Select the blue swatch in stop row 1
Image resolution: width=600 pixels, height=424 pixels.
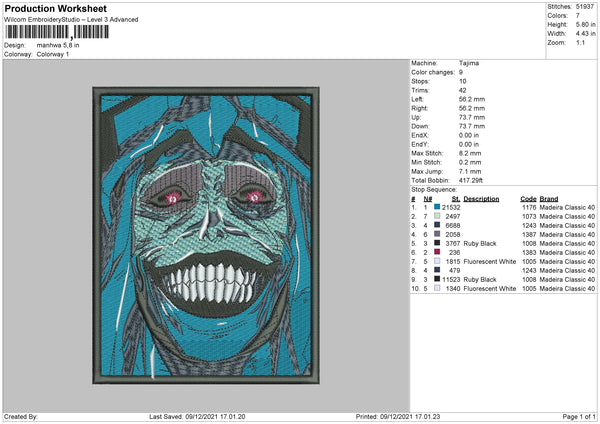coord(437,207)
